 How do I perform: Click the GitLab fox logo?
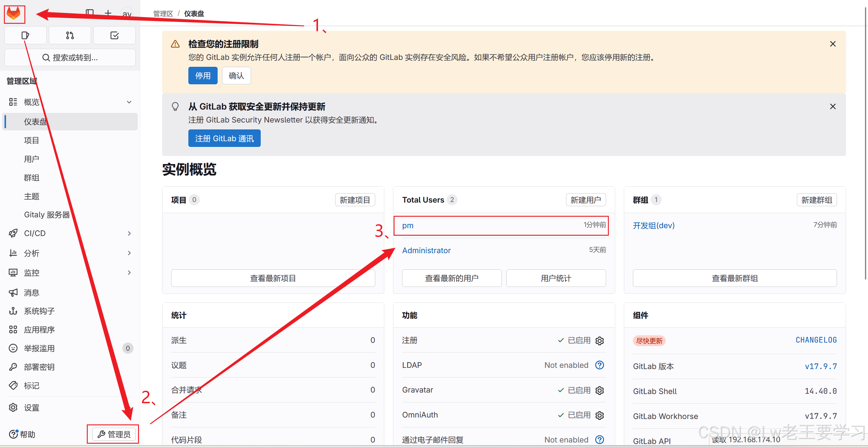pyautogui.click(x=14, y=14)
